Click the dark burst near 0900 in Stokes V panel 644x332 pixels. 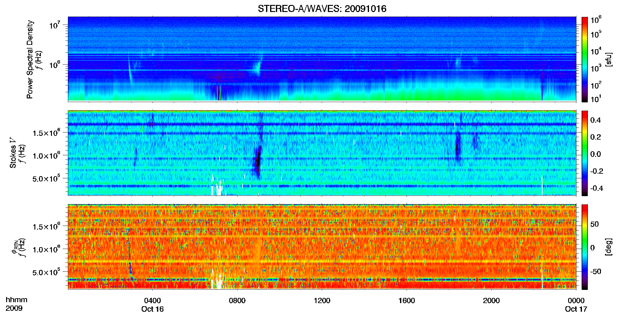point(258,161)
